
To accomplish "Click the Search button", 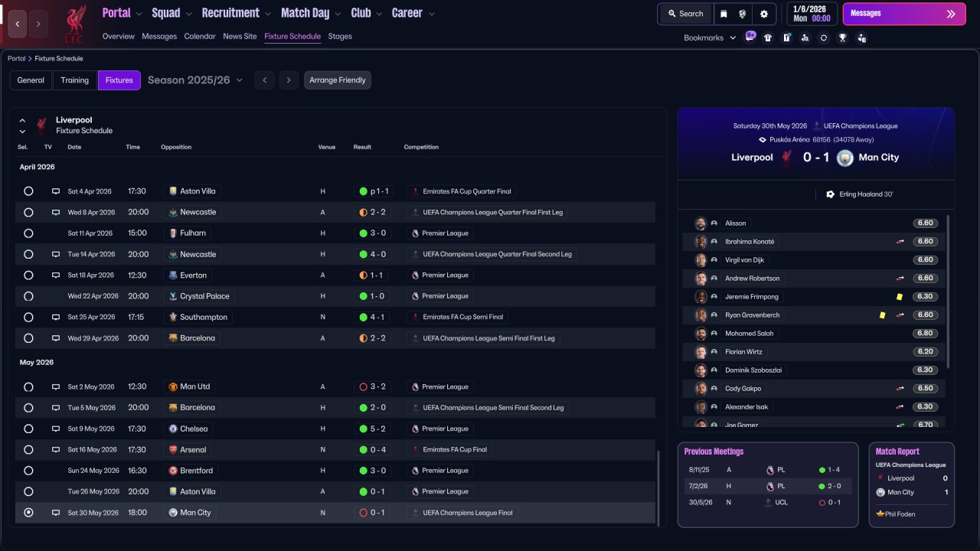I will click(685, 14).
